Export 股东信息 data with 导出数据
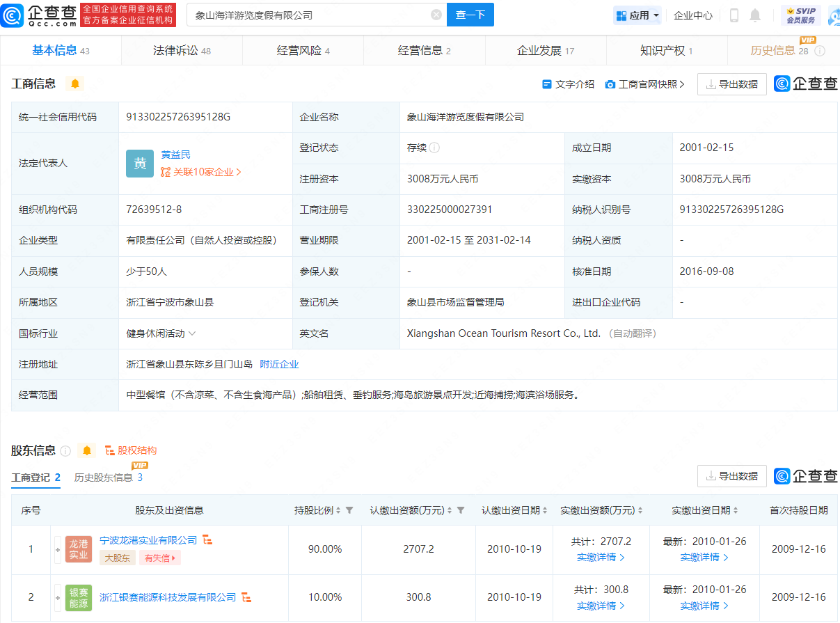The image size is (840, 623). click(732, 476)
